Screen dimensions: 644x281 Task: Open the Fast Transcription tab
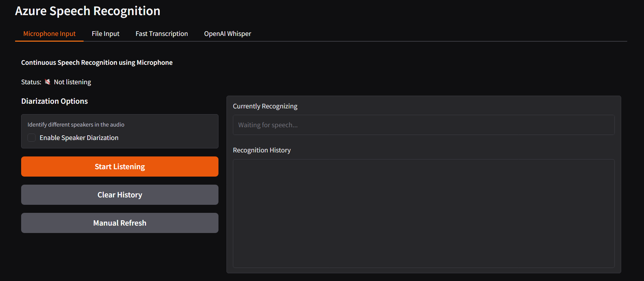(x=161, y=34)
